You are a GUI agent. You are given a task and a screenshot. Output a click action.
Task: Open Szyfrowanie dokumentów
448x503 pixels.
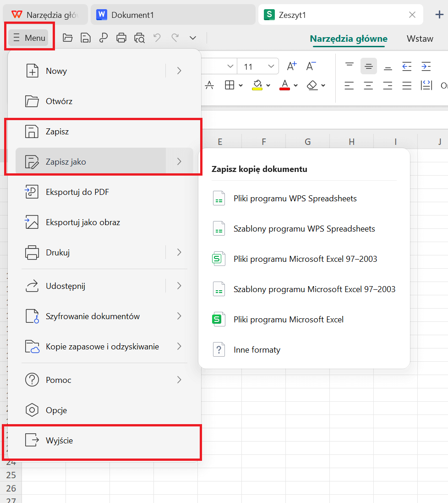tap(104, 316)
